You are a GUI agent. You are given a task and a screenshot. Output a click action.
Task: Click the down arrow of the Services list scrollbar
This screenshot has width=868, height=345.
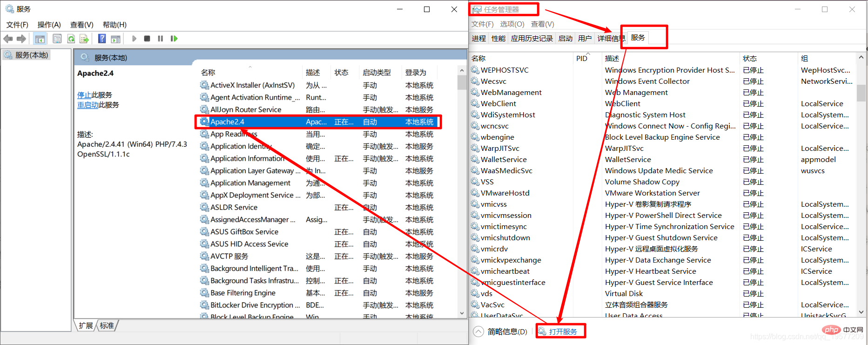pyautogui.click(x=462, y=313)
